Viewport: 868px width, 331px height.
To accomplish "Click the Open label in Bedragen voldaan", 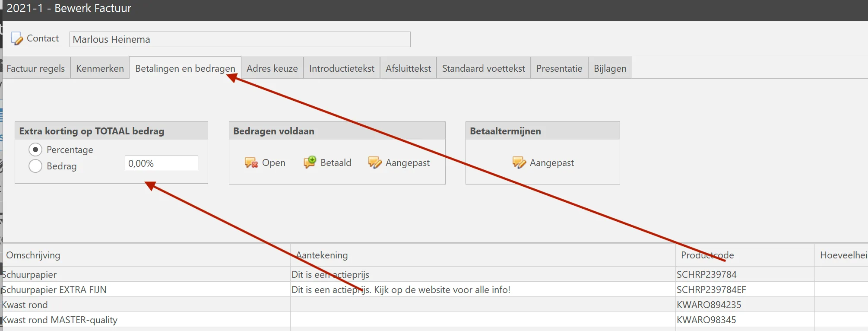I will point(274,162).
